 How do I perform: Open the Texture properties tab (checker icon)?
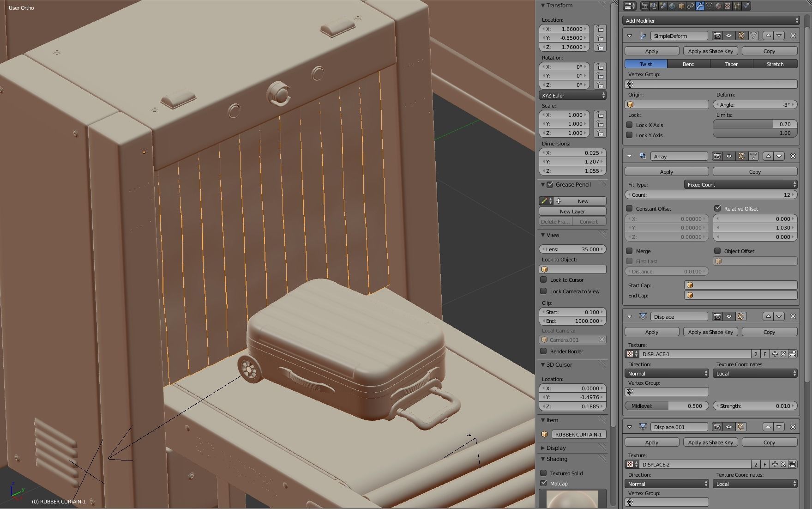pyautogui.click(x=728, y=6)
